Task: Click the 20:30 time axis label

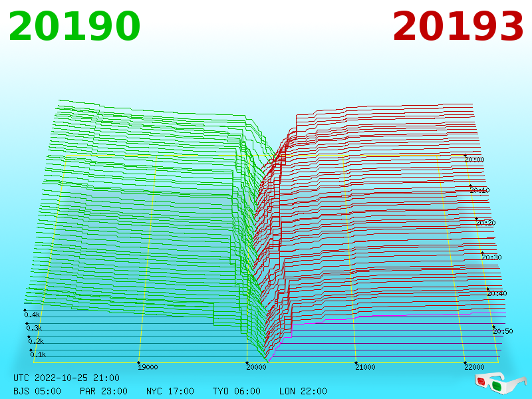Action: click(491, 257)
